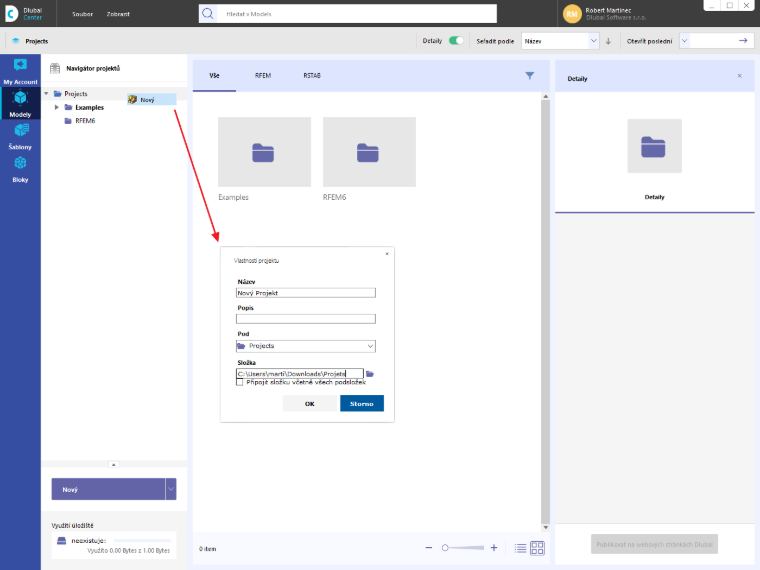This screenshot has width=760, height=570.
Task: Click the Složka path field
Action: pos(300,374)
